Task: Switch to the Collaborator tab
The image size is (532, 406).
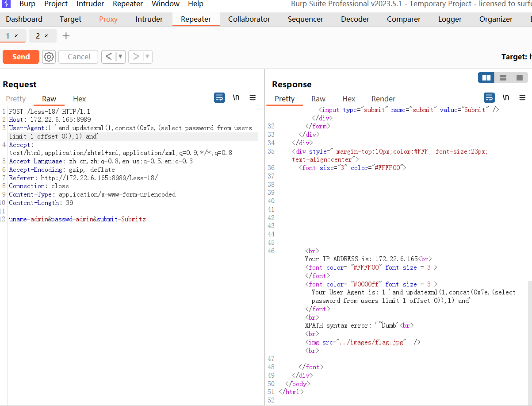Action: click(x=249, y=19)
